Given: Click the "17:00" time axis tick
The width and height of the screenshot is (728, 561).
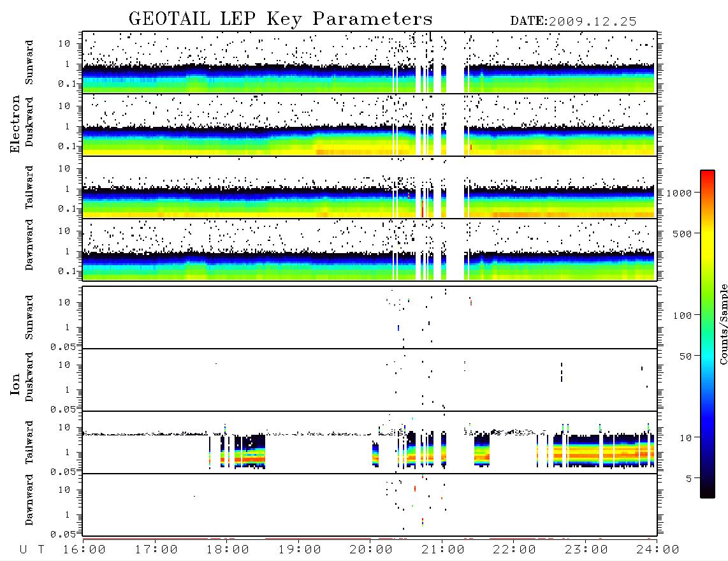Looking at the screenshot, I should coord(156,550).
